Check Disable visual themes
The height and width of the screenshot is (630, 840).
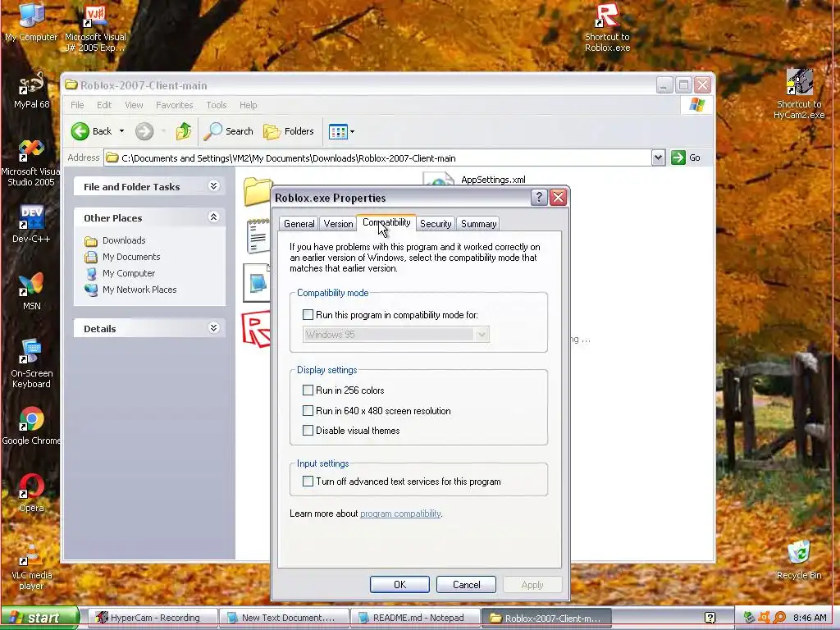pyautogui.click(x=308, y=430)
